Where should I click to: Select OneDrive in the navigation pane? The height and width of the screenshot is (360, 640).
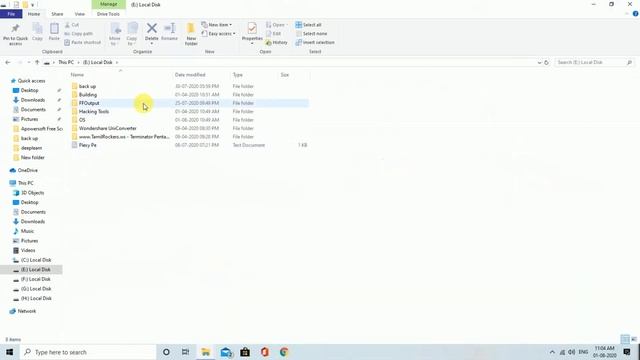click(x=27, y=170)
